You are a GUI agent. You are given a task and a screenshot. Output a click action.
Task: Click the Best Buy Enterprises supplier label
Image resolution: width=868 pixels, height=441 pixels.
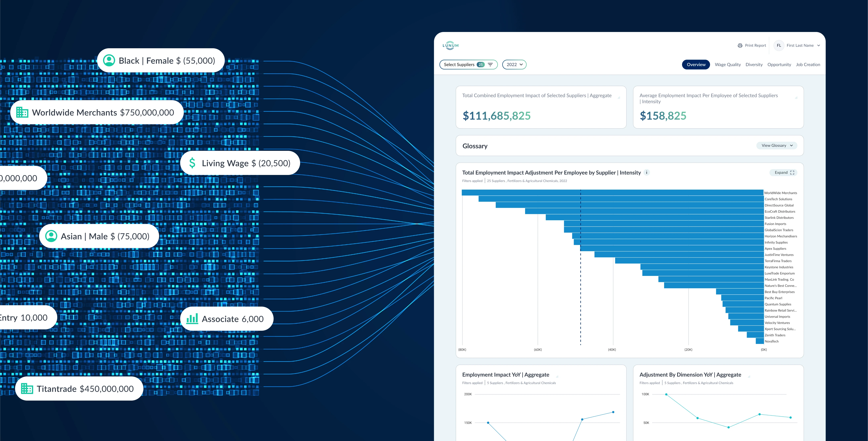779,292
